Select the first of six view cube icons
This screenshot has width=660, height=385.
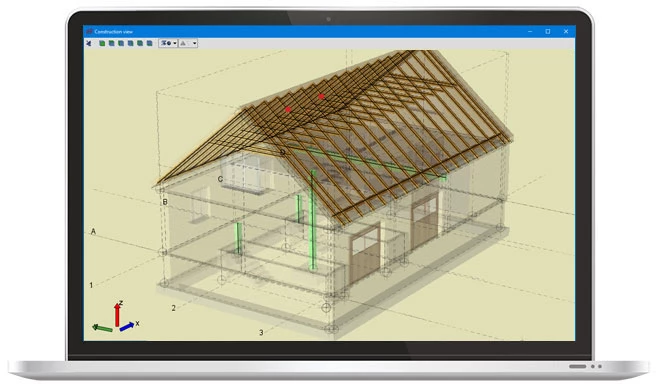point(102,43)
